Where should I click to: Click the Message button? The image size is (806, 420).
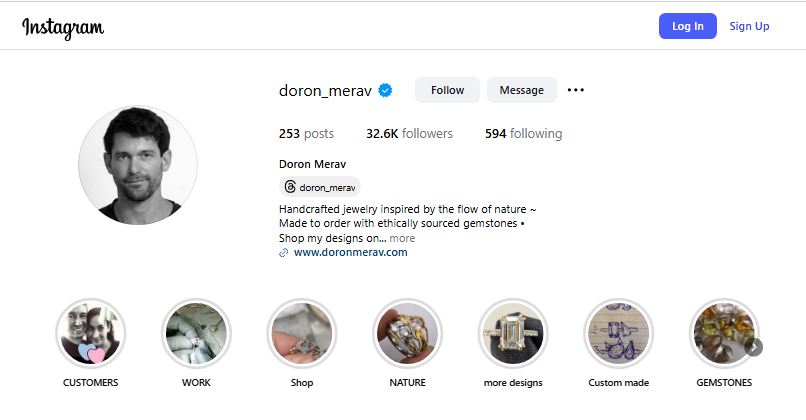coord(521,90)
